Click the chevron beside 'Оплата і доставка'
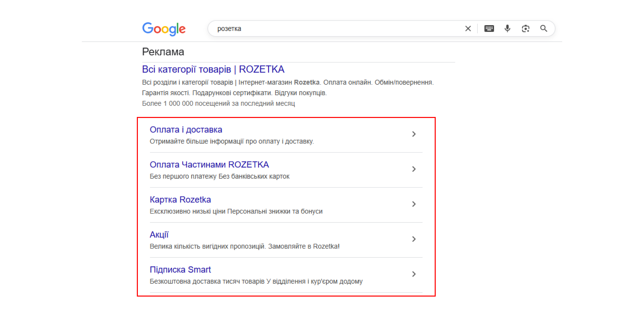This screenshot has width=644, height=315. 414,134
